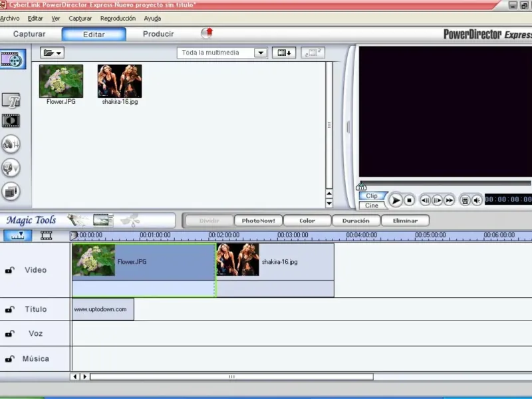Click the Dividir button
This screenshot has width=532, height=399.
coord(209,221)
